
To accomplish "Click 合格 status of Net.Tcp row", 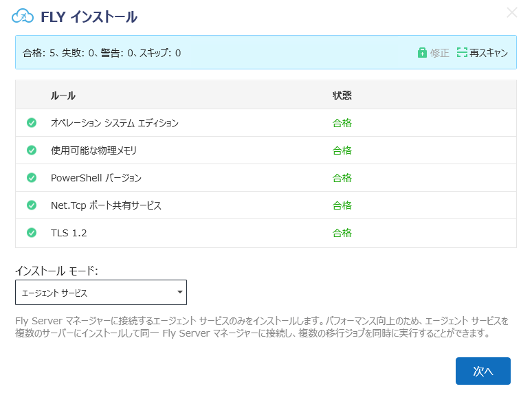I will [342, 205].
